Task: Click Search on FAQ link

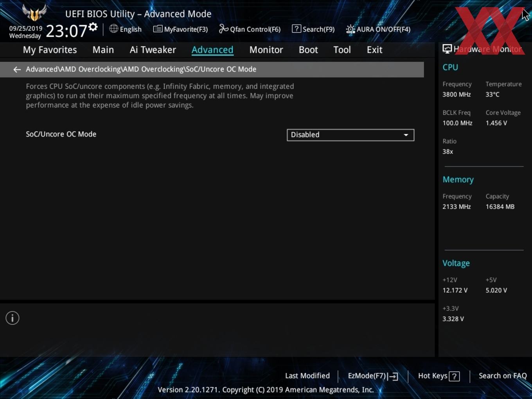Action: [503, 376]
